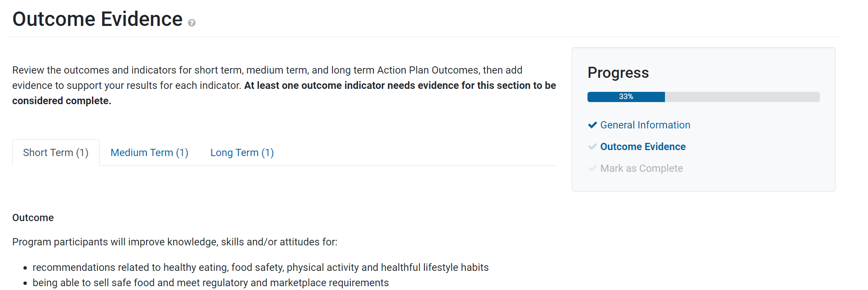This screenshot has height=290, width=868.
Task: Switch to the Medium Term tab
Action: pyautogui.click(x=149, y=152)
